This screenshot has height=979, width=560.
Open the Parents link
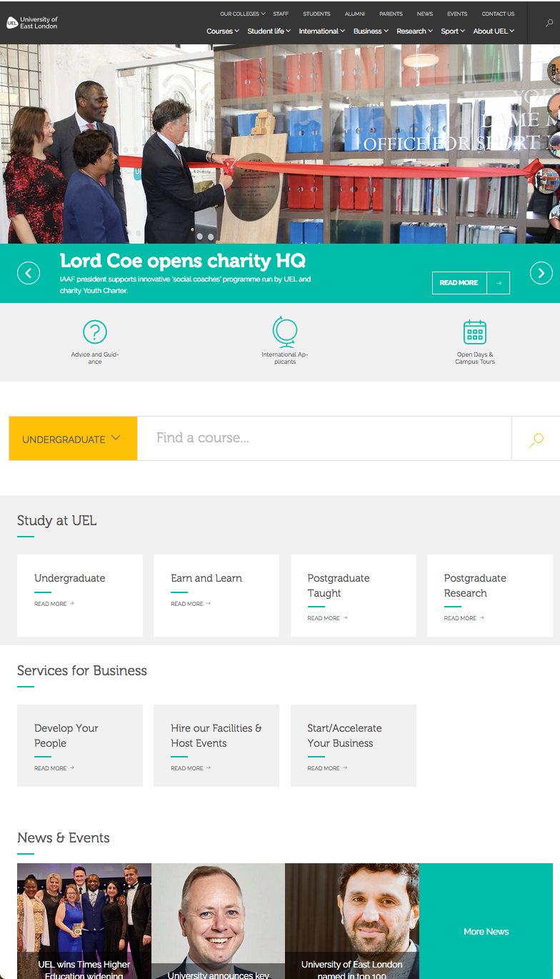tap(391, 14)
